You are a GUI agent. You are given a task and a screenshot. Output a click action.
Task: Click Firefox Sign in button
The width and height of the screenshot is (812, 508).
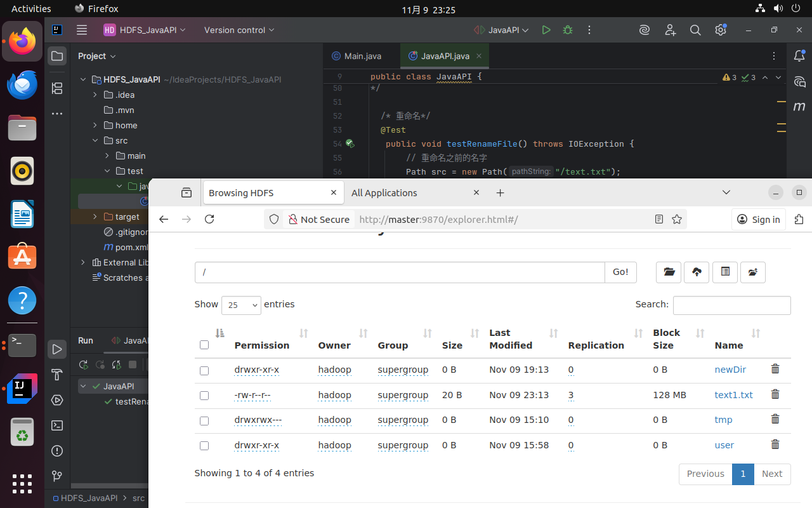tap(759, 219)
